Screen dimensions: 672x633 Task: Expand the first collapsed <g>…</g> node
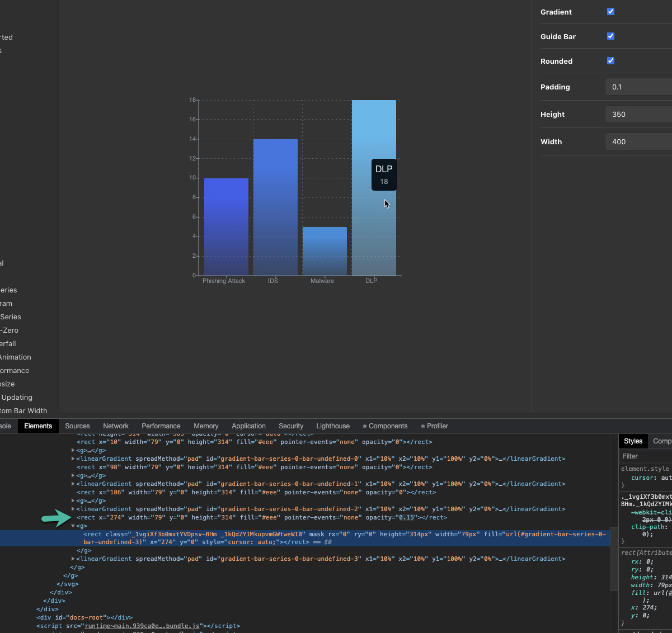point(73,450)
